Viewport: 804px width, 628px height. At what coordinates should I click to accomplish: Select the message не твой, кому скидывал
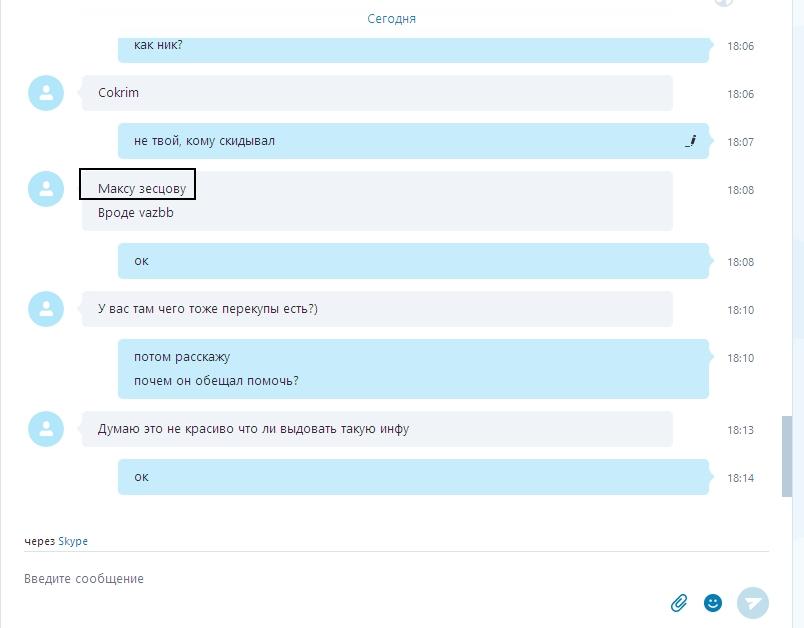click(413, 141)
